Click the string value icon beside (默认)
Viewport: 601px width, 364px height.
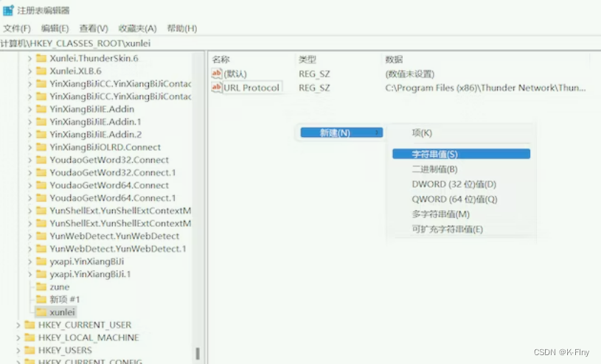coord(217,73)
